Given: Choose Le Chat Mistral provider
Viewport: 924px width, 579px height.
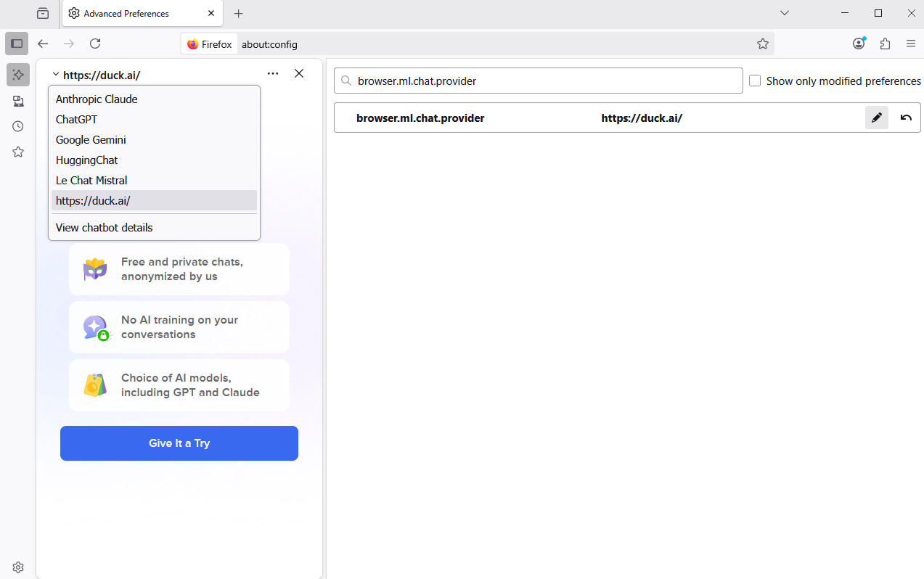Looking at the screenshot, I should (154, 181).
